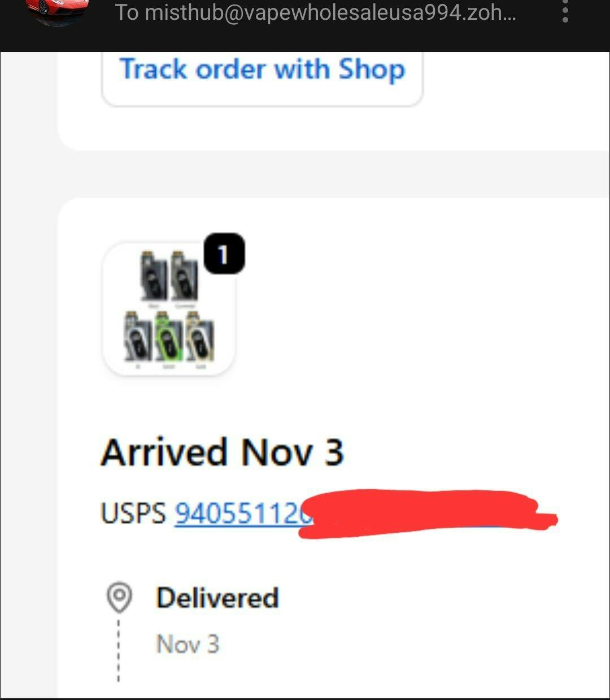Tap the top black vape devices in thumbnail

click(169, 275)
